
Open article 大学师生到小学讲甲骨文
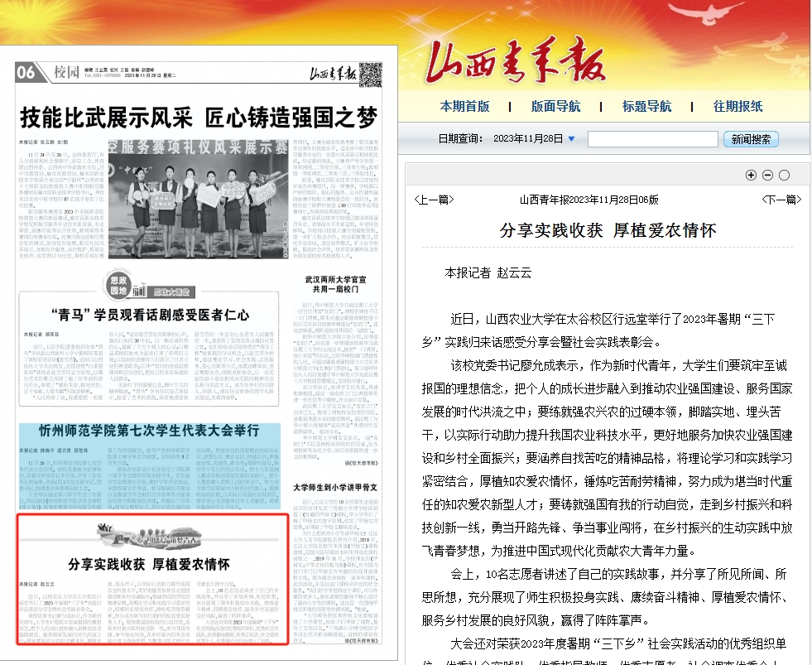point(335,487)
